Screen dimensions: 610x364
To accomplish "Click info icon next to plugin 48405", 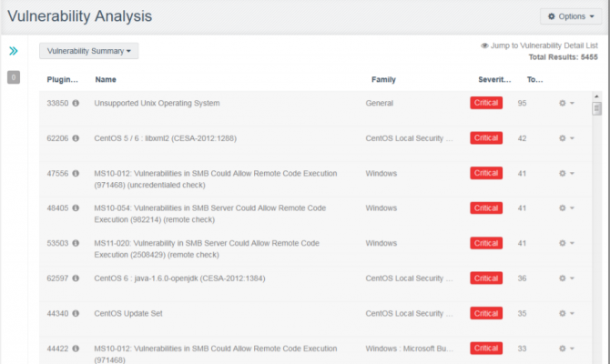I will 76,207.
